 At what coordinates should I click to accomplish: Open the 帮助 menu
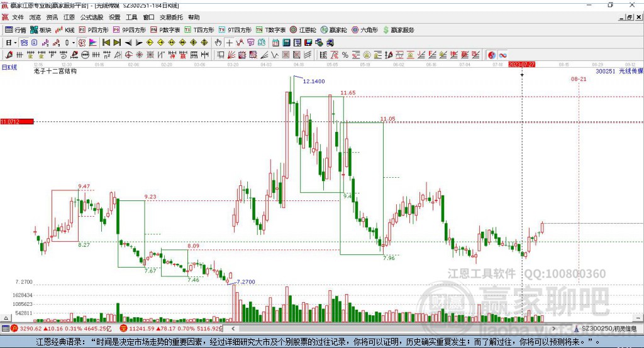pyautogui.click(x=194, y=17)
